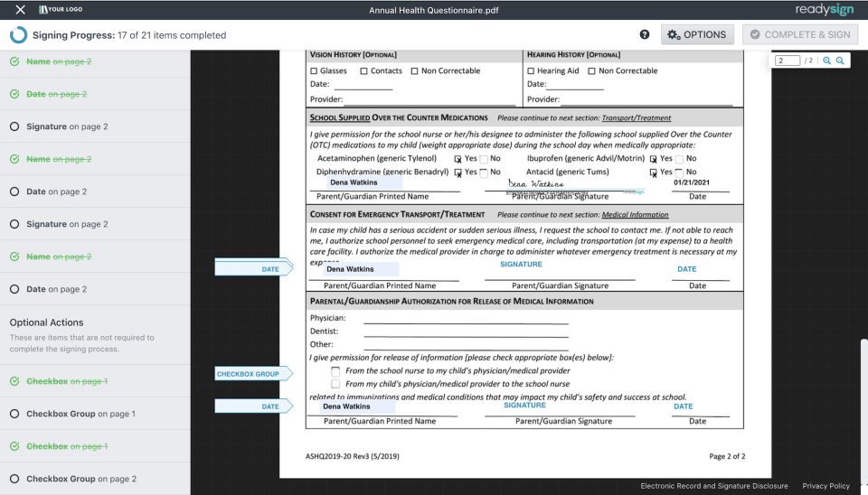Screen dimensions: 868x495
Task: Edit the page number field
Action: 788,61
